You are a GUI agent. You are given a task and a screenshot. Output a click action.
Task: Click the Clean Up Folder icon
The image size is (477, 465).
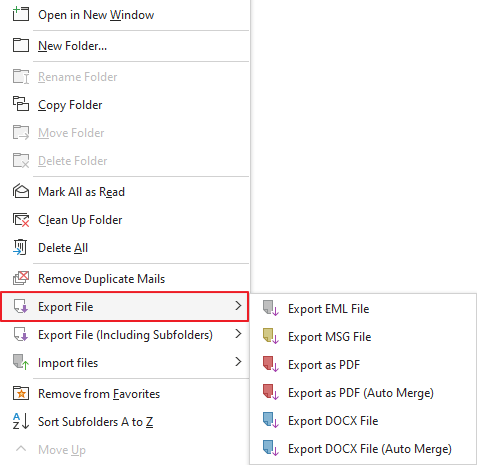point(21,220)
